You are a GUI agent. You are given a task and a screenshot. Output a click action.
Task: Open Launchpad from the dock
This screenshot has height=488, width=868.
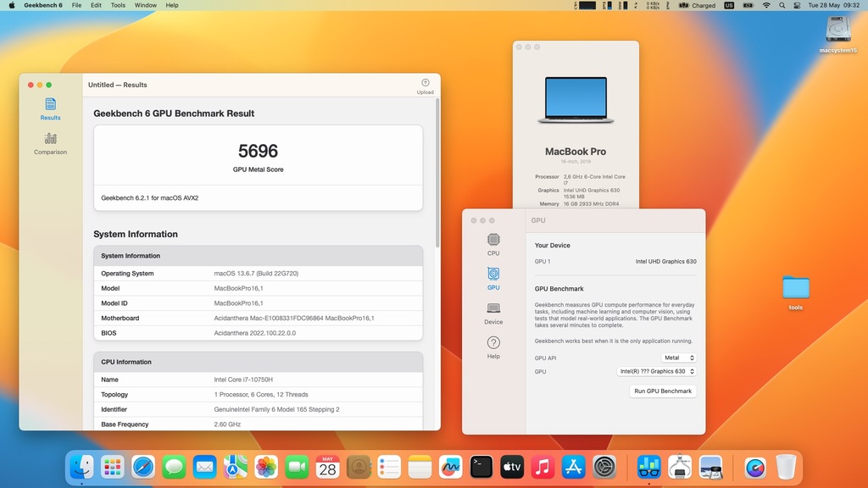tap(113, 468)
